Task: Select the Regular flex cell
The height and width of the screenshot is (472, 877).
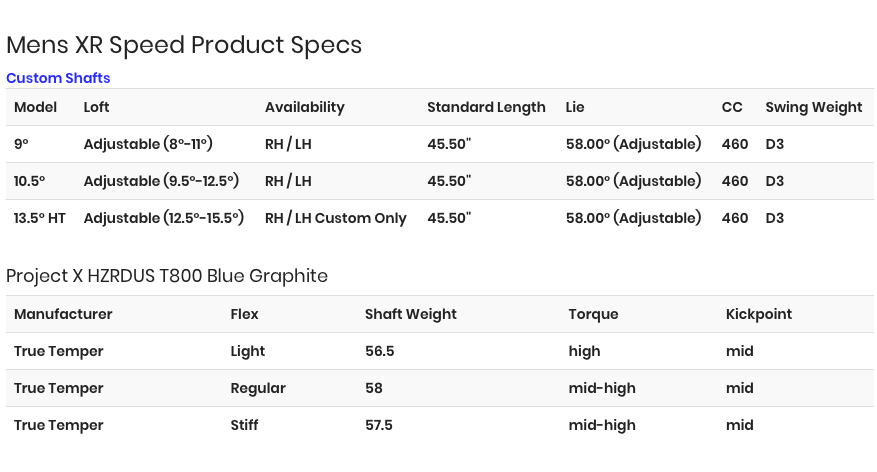Action: [258, 388]
